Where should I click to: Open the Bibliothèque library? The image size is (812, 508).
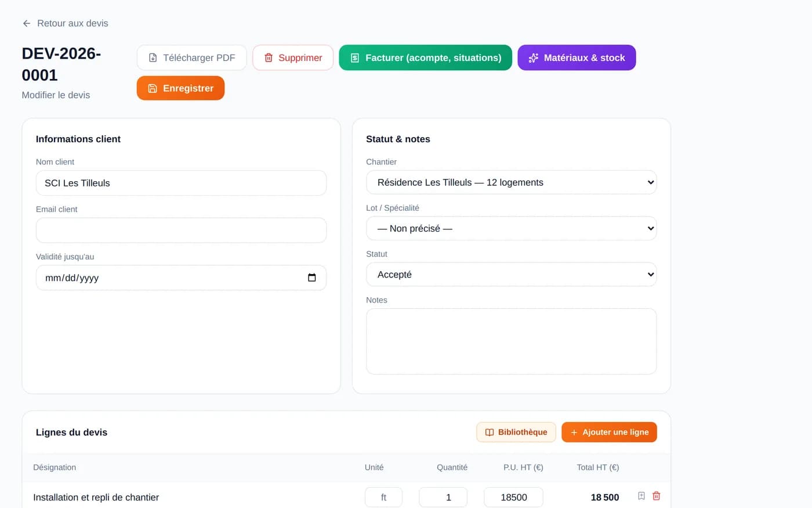click(516, 432)
